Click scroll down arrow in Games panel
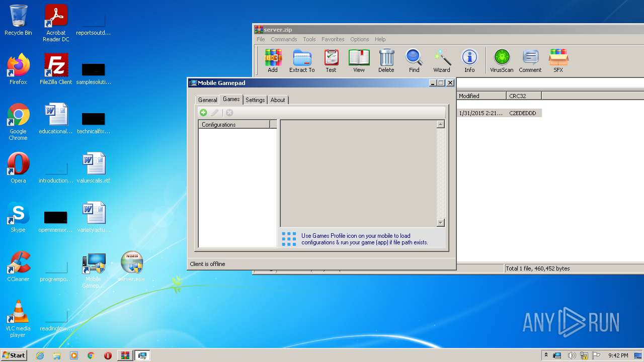Viewport: 644px width, 362px height. click(x=441, y=223)
